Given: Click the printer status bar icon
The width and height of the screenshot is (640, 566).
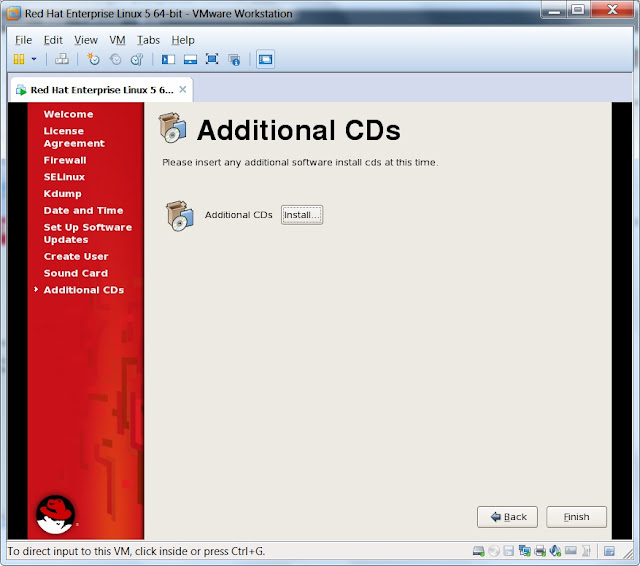Looking at the screenshot, I should pos(540,551).
